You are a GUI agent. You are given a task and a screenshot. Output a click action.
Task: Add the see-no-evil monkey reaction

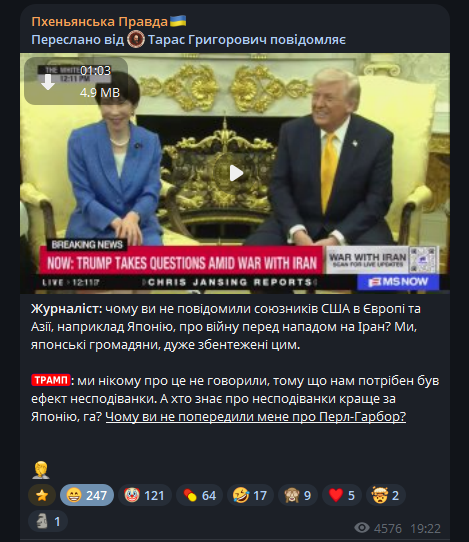[x=298, y=495]
